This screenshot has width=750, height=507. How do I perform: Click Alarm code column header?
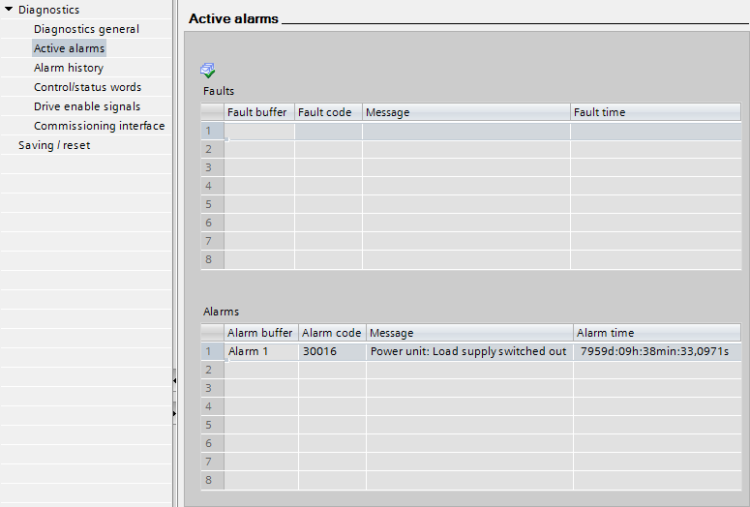click(x=332, y=333)
